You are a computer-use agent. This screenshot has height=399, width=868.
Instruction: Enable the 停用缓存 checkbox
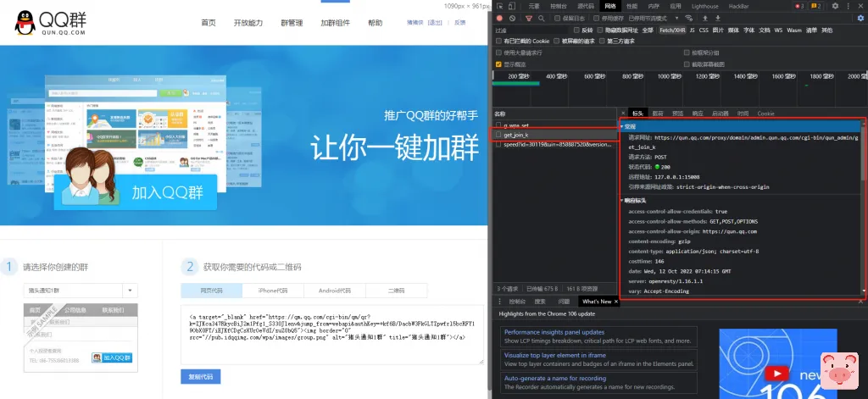point(597,18)
